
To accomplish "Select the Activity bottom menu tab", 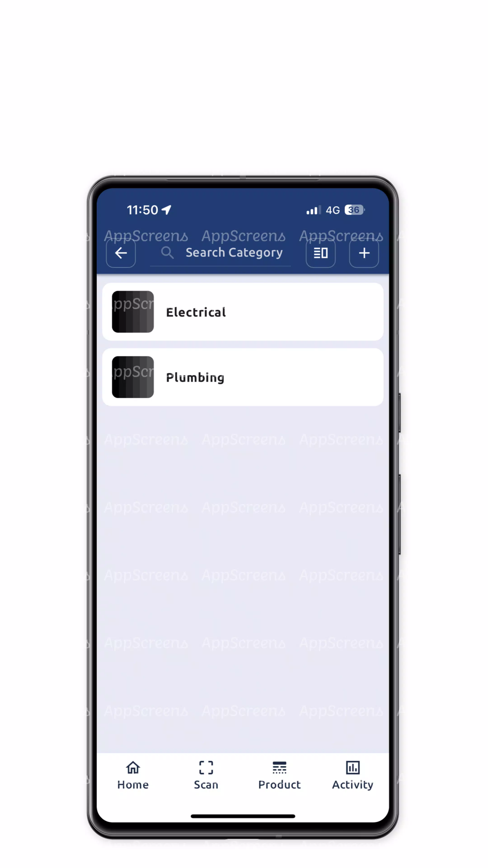I will [x=353, y=775].
